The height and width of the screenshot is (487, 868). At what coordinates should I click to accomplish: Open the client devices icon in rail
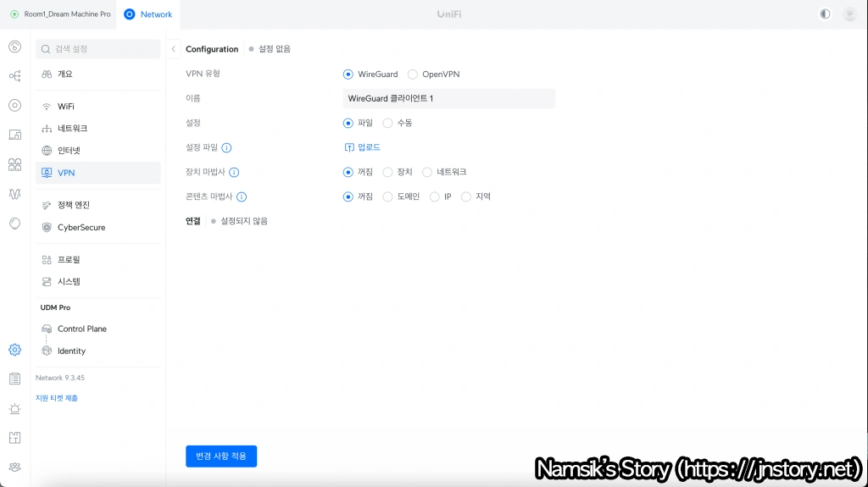[14, 135]
